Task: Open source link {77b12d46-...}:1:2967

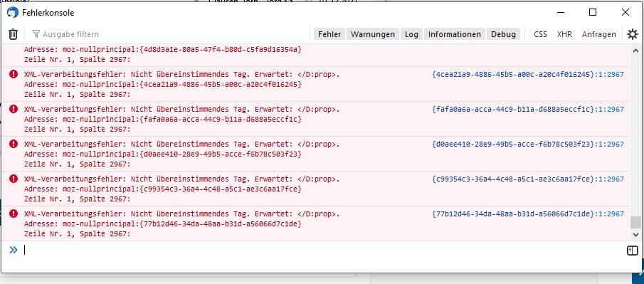Action: (528, 214)
